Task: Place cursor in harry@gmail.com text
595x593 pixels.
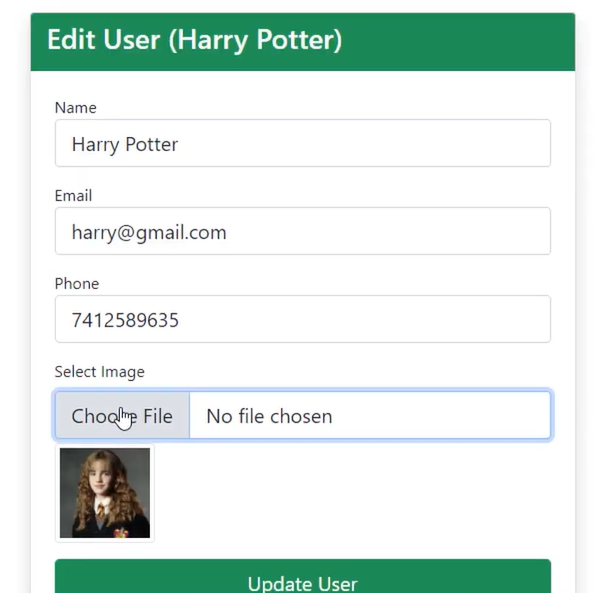Action: [x=149, y=233]
